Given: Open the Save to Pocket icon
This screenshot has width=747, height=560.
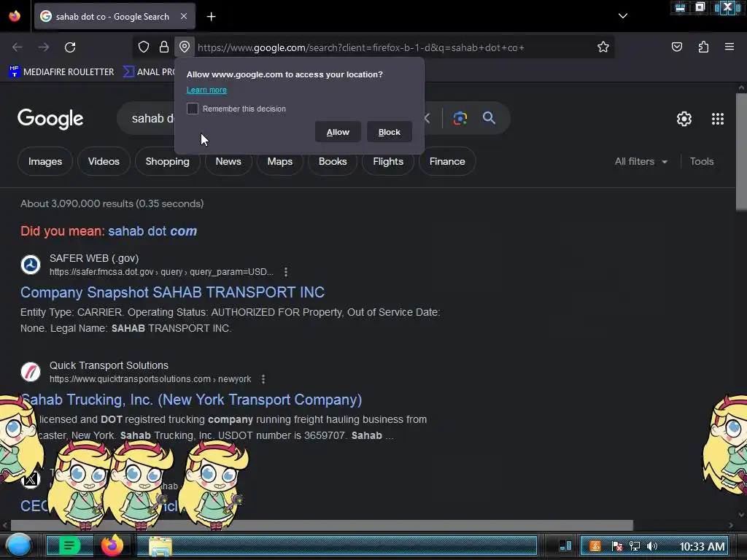Looking at the screenshot, I should tap(676, 47).
